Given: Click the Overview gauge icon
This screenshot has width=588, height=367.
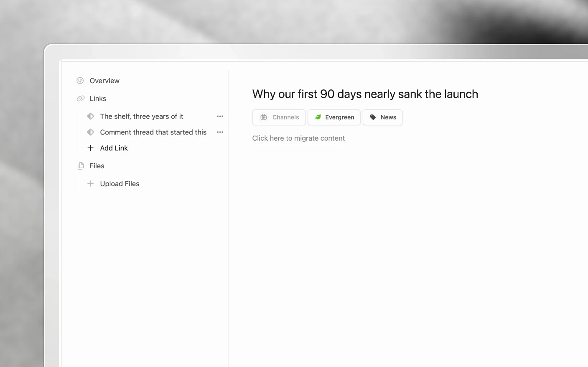Looking at the screenshot, I should pyautogui.click(x=80, y=81).
